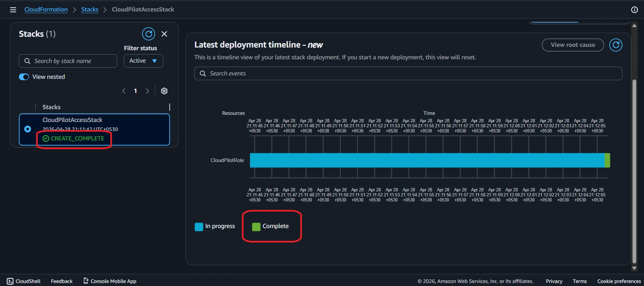Refresh the deployment timeline
644x286 pixels.
coord(616,45)
